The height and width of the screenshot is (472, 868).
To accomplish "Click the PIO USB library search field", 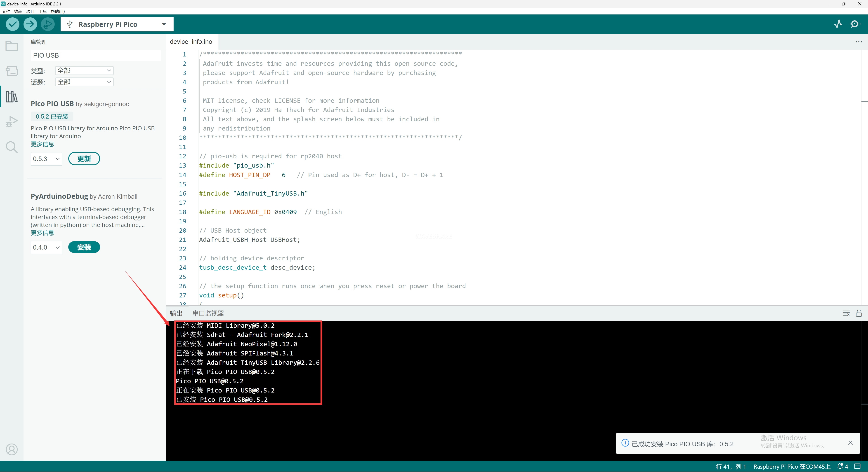I will (x=96, y=56).
